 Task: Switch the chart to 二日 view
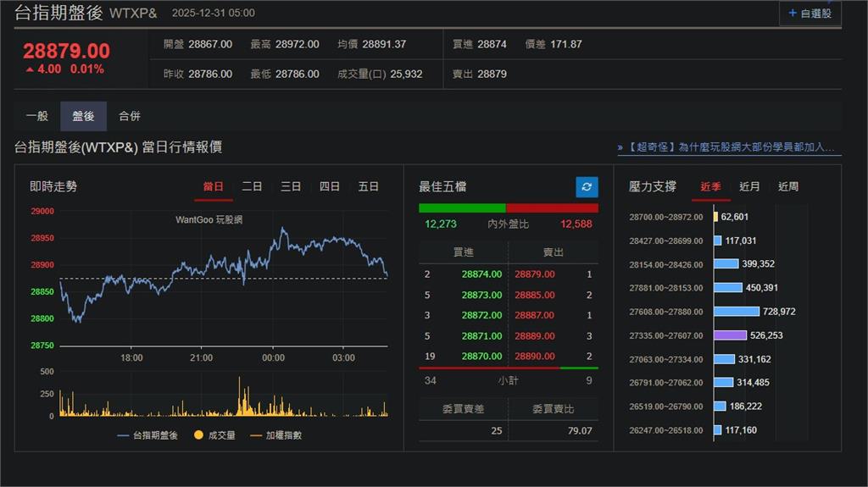pos(252,186)
